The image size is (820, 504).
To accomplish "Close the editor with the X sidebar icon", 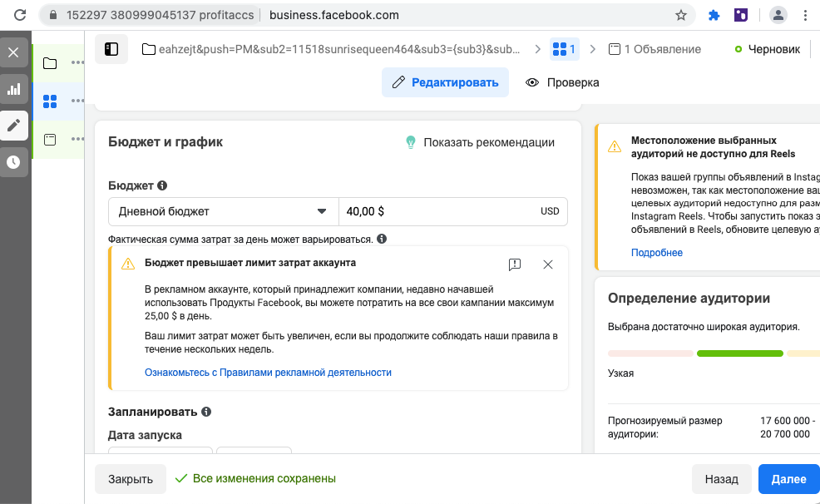I will 13,52.
